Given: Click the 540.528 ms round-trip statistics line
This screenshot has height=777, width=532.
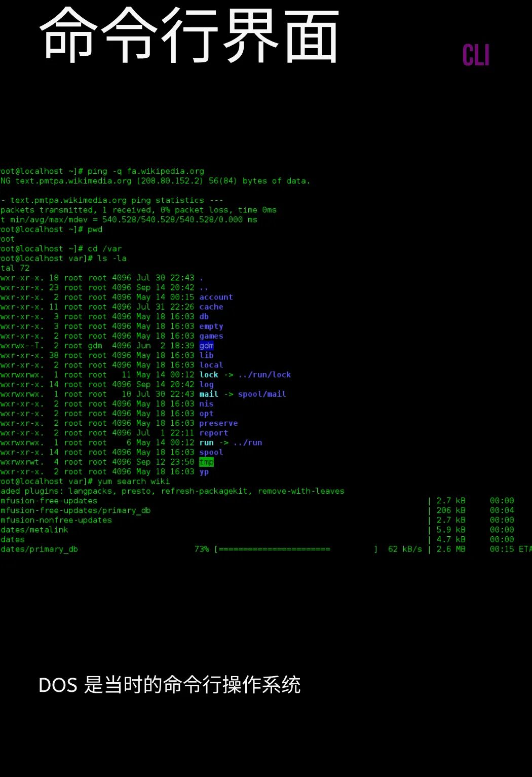Looking at the screenshot, I should [x=129, y=220].
